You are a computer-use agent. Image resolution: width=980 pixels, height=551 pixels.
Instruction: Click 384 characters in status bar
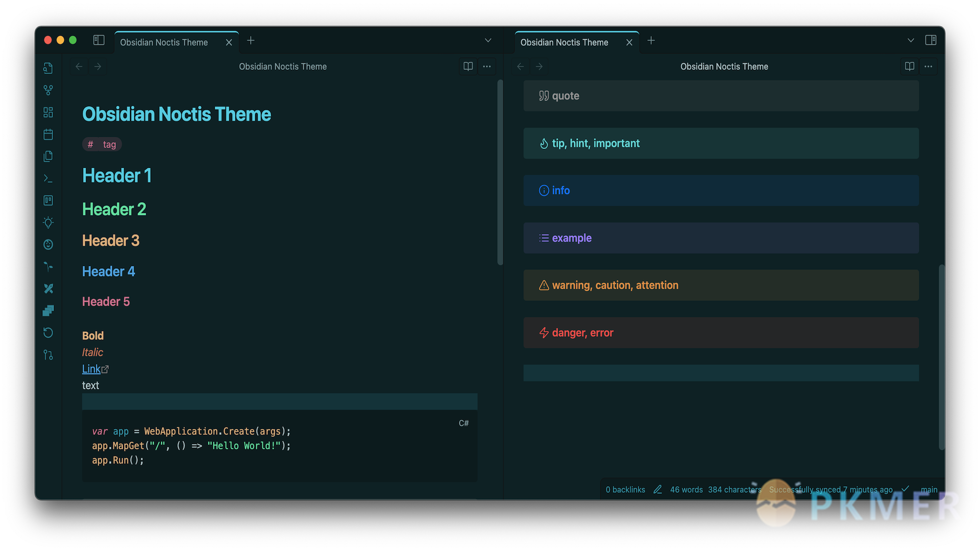[734, 489]
